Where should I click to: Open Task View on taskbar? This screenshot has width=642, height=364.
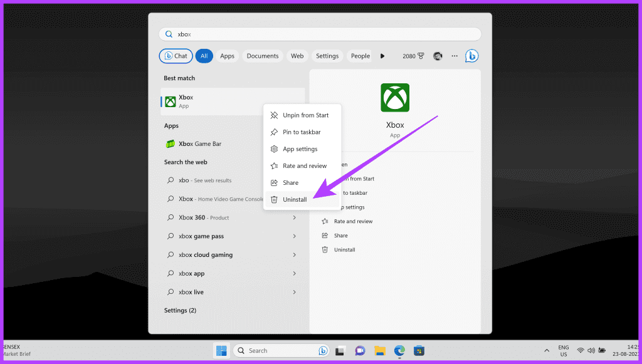[340, 351]
